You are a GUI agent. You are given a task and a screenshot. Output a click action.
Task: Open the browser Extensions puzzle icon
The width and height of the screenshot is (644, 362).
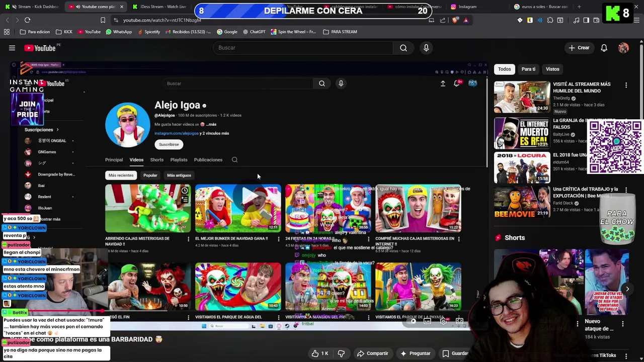[550, 20]
